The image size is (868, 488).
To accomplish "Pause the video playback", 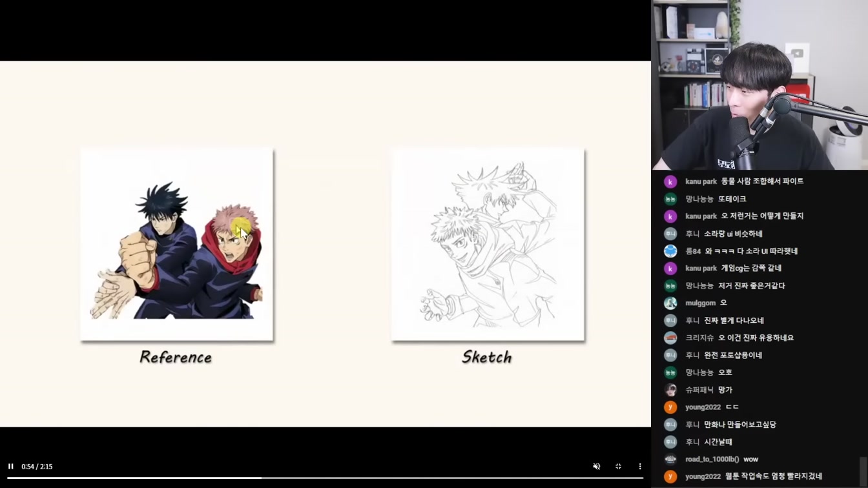I will 11,466.
